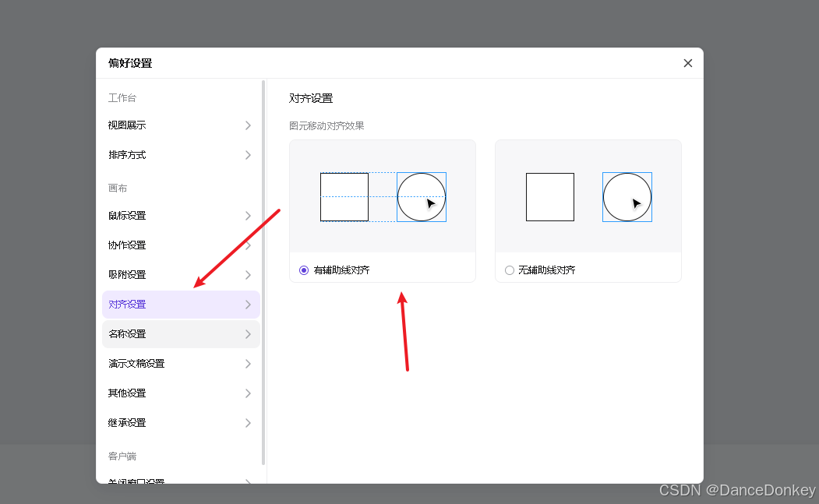Click chevron next to 其他设置
Viewport: 819px width, 504px height.
248,393
